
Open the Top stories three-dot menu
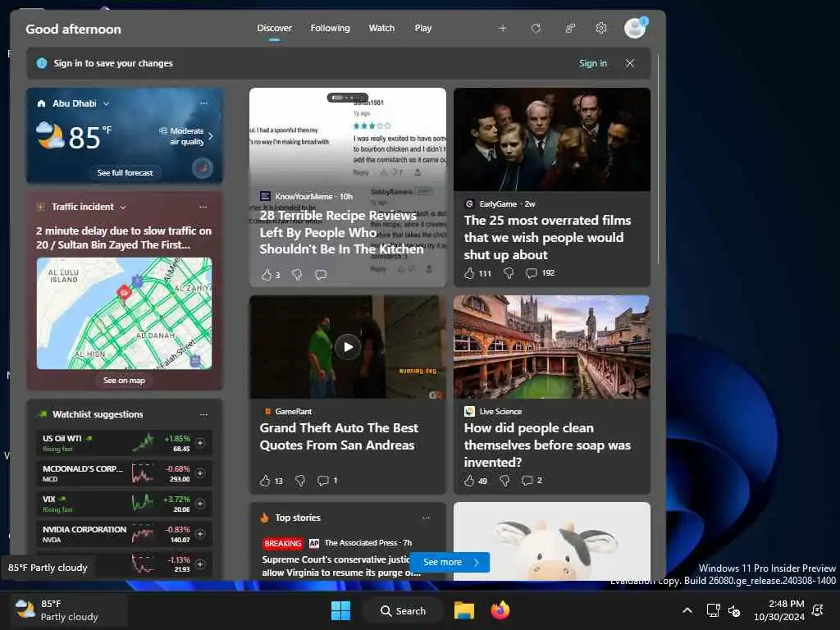point(426,518)
